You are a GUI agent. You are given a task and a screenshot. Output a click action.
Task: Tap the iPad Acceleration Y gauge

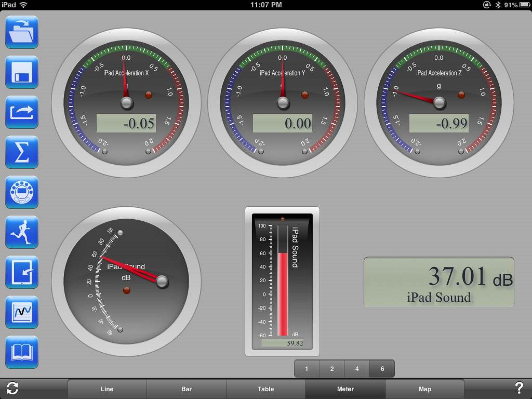pos(283,103)
